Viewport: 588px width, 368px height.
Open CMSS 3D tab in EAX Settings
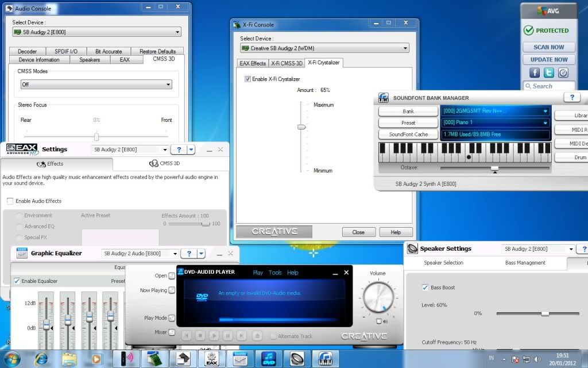pos(165,163)
